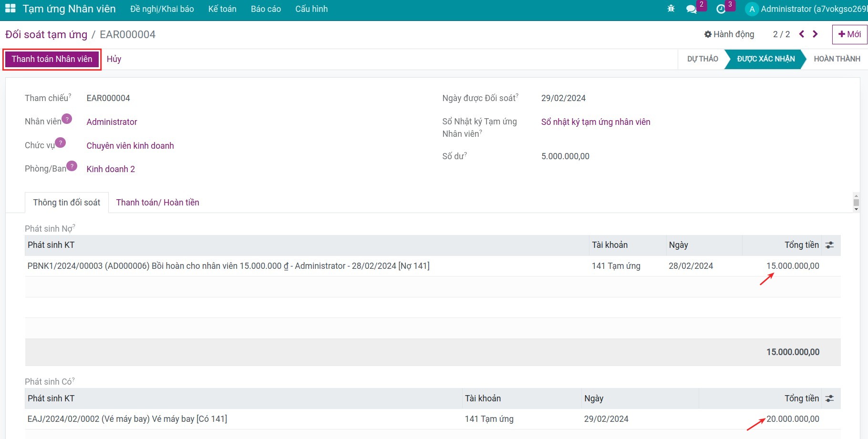Open Sổ nhật ký tạm ứng nhân viên link
The width and height of the screenshot is (868, 439).
pyautogui.click(x=596, y=122)
